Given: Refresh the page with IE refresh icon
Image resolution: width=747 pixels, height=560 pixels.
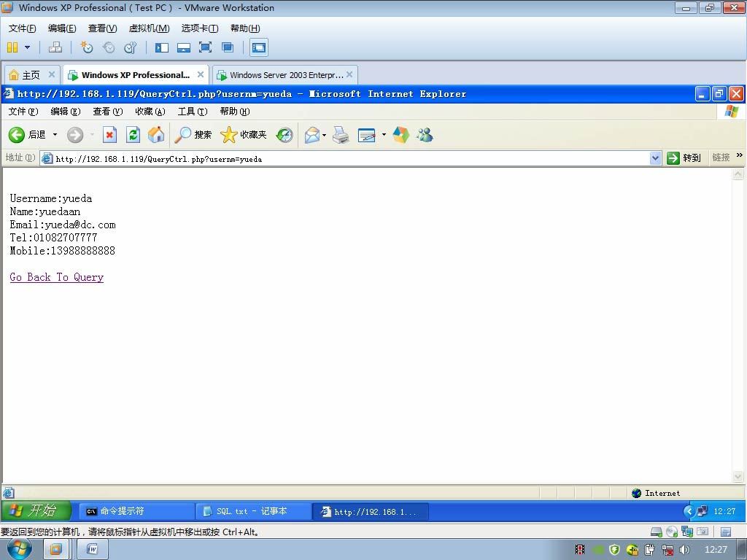Looking at the screenshot, I should [x=133, y=135].
